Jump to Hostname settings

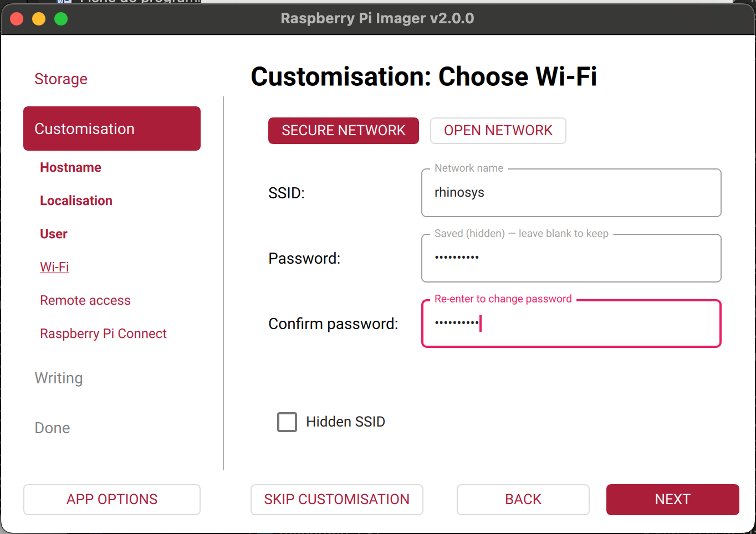70,167
